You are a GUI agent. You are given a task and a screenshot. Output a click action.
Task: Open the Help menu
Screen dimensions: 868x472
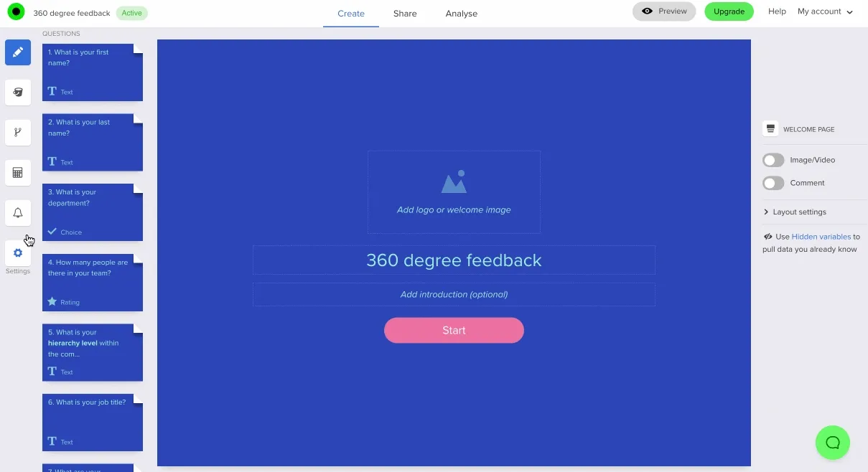click(777, 11)
